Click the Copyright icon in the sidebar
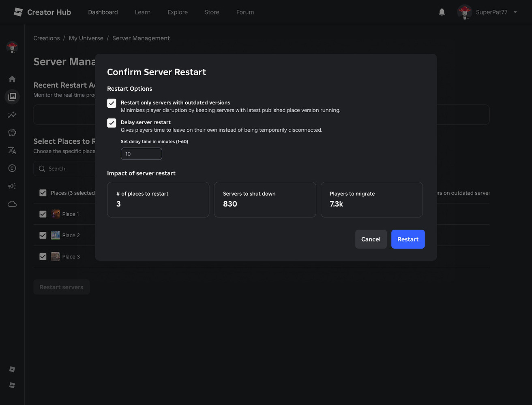The height and width of the screenshot is (405, 532). [12, 168]
